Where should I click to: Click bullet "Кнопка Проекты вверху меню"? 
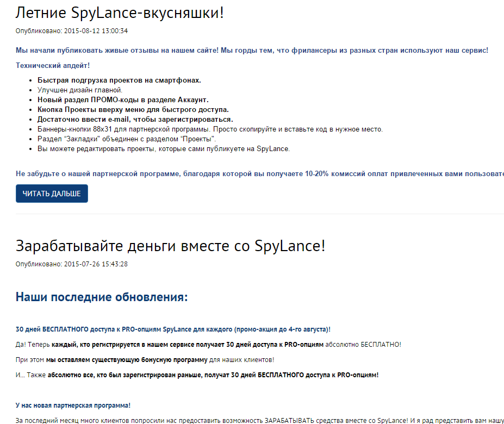point(133,109)
